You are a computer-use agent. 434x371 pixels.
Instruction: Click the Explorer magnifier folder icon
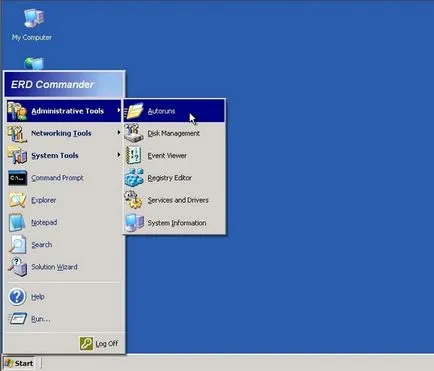[x=17, y=200]
